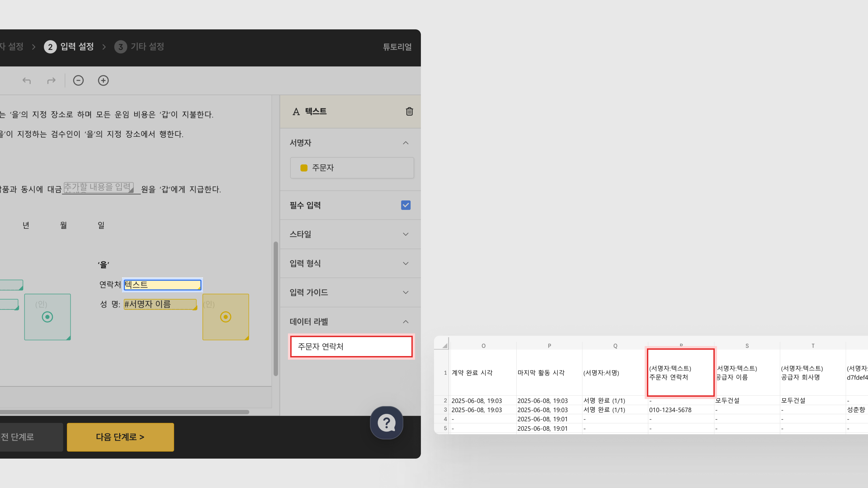This screenshot has width=868, height=488.
Task: Open the 튜토리얼 link
Action: tap(397, 47)
